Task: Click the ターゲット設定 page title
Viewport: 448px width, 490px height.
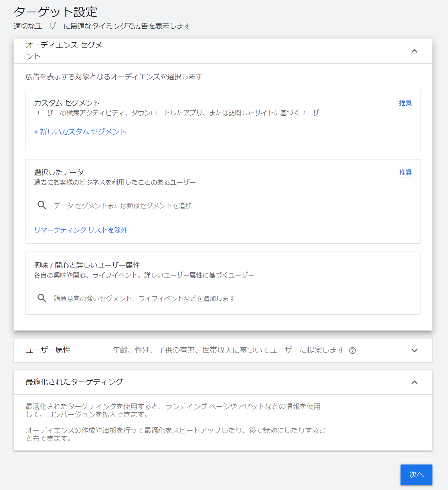Action: coord(55,12)
